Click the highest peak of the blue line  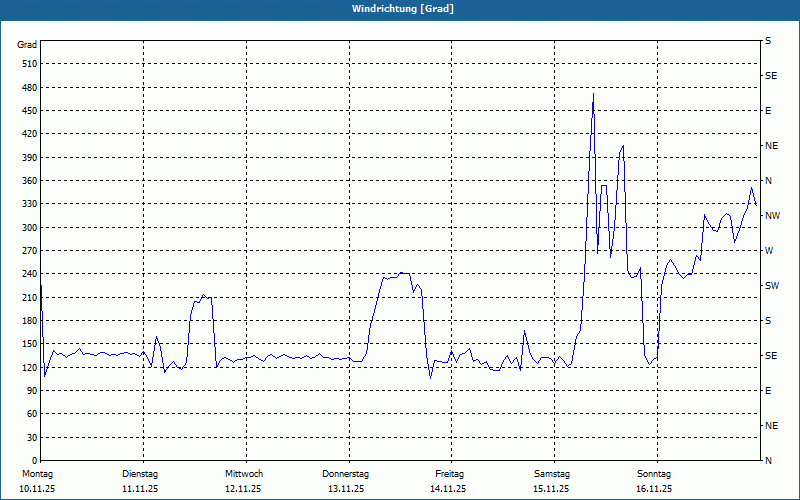click(x=593, y=95)
